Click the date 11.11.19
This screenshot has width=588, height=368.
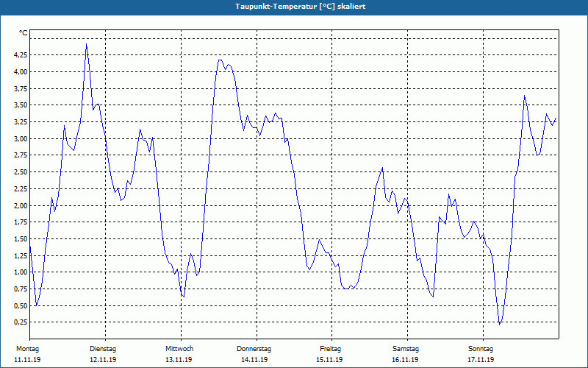(27, 360)
